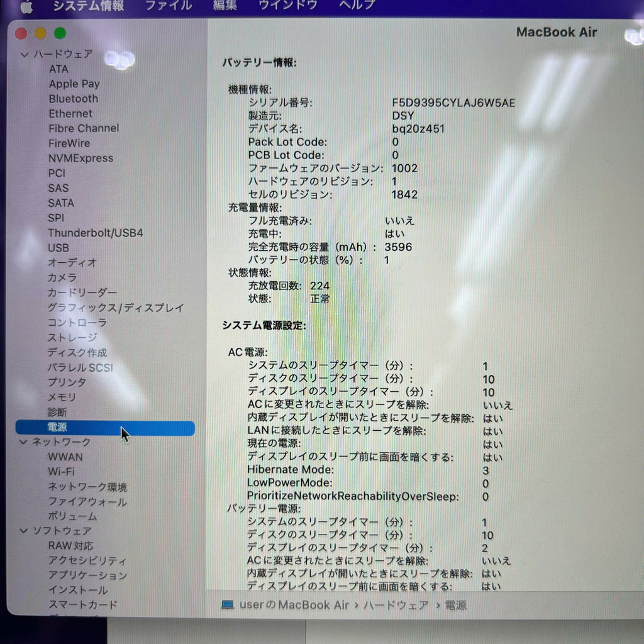Open the ファイル menu

pyautogui.click(x=169, y=5)
